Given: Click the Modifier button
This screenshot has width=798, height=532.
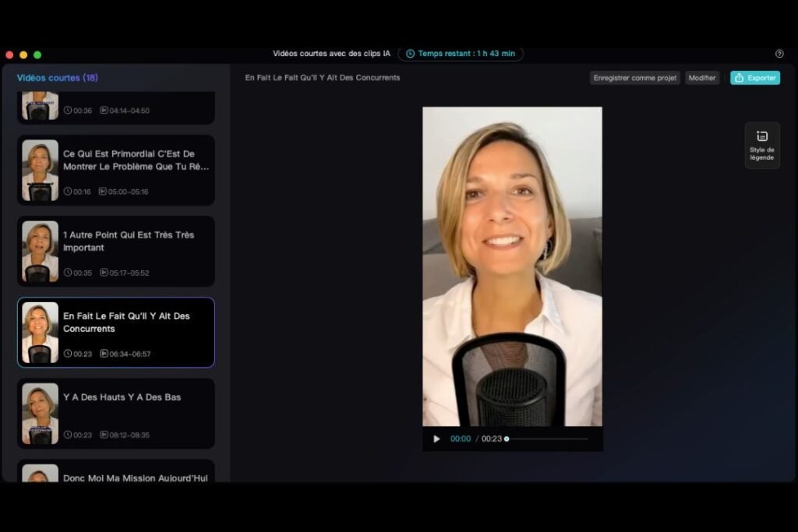Looking at the screenshot, I should pos(702,78).
